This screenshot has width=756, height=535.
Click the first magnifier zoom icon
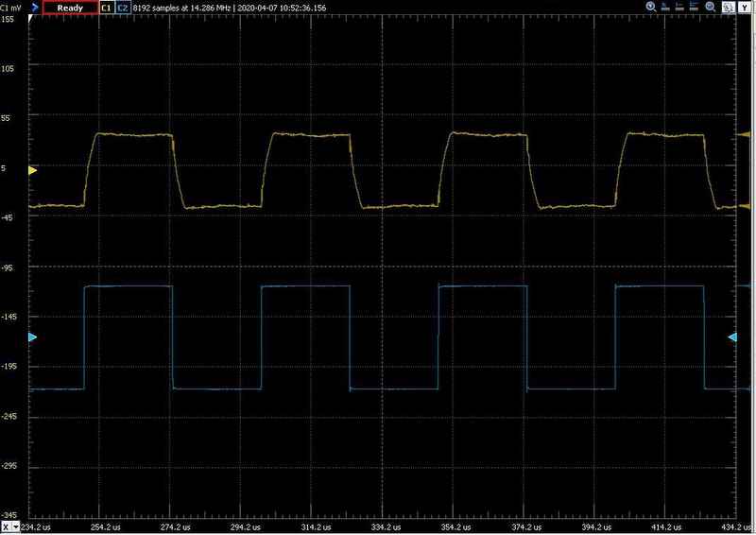[651, 7]
